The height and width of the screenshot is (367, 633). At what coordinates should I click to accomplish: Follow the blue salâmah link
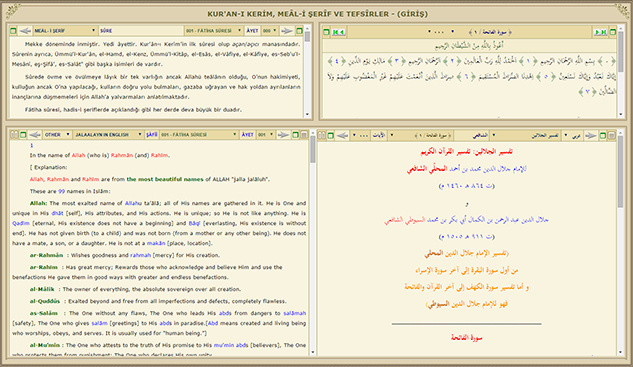click(x=295, y=313)
